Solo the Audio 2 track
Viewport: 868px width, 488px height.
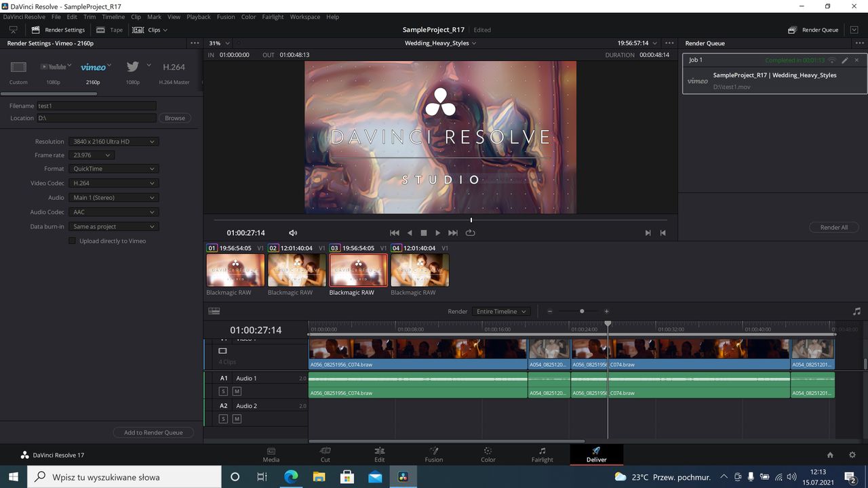point(223,419)
